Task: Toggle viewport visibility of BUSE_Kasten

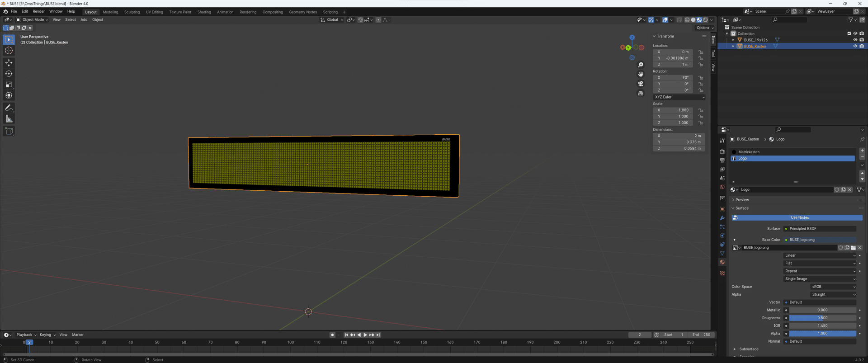Action: (x=855, y=46)
